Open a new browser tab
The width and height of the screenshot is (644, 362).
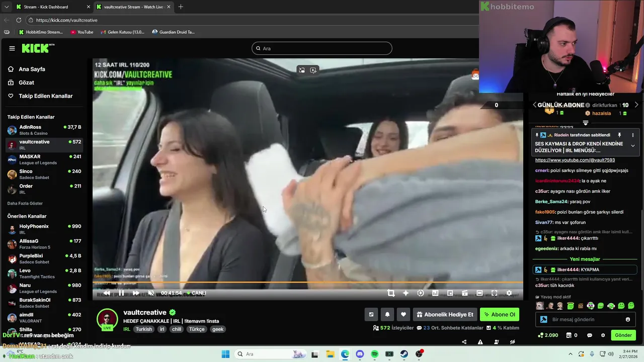pos(181,7)
